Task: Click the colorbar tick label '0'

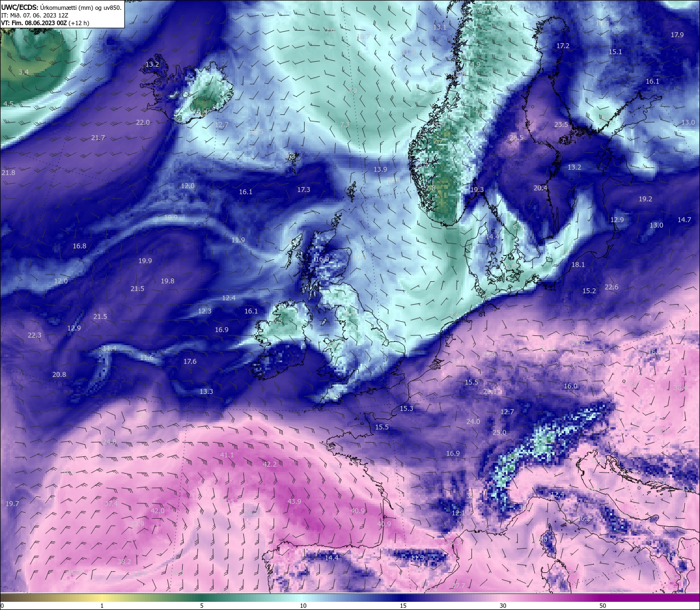Action: 2,606
